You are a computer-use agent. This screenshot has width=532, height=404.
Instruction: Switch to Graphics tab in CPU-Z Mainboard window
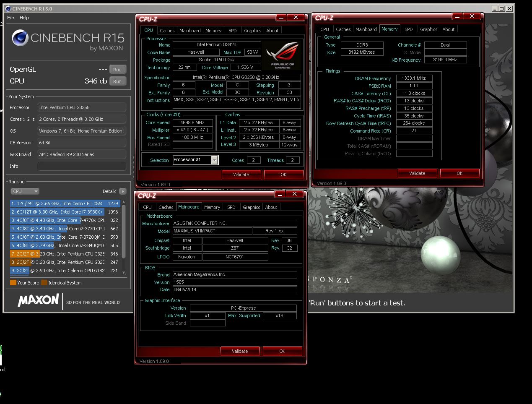[x=252, y=207]
